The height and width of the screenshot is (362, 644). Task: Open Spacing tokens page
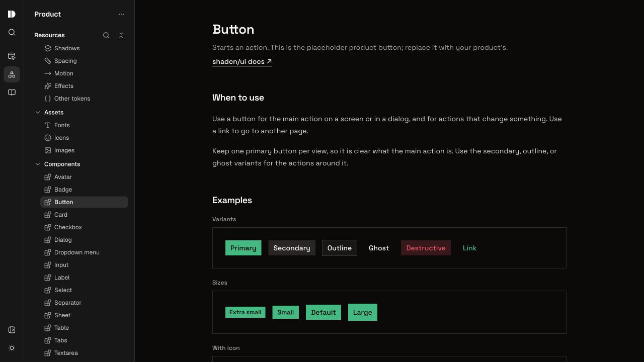pyautogui.click(x=84, y=61)
